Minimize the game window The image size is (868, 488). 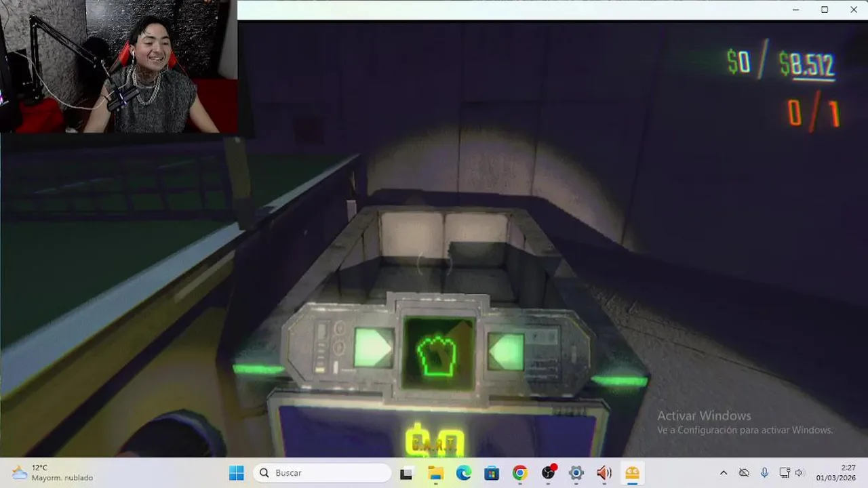tap(795, 9)
